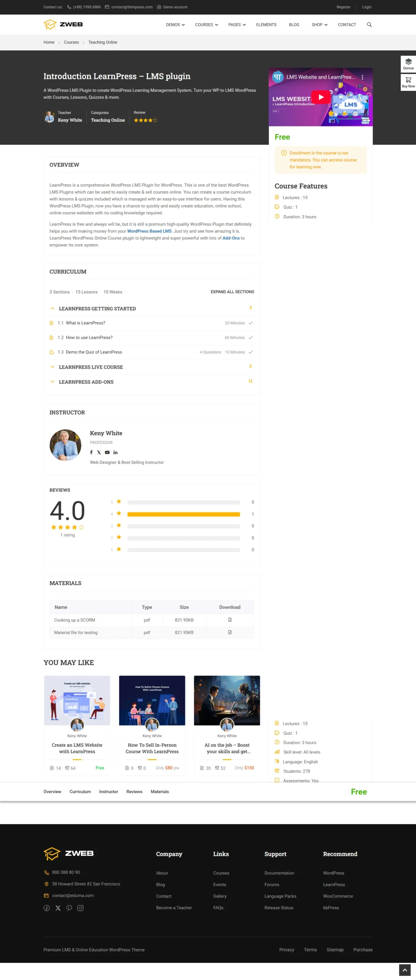Jump to the Reviews tab in sticky bar
Screen dimensions: 416x980
point(134,791)
